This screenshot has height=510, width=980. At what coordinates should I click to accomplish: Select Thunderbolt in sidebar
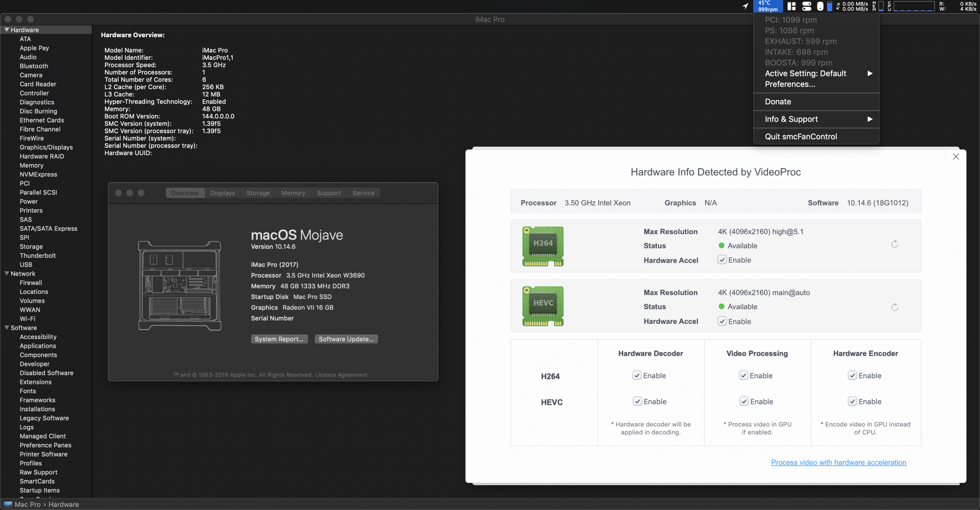coord(38,256)
